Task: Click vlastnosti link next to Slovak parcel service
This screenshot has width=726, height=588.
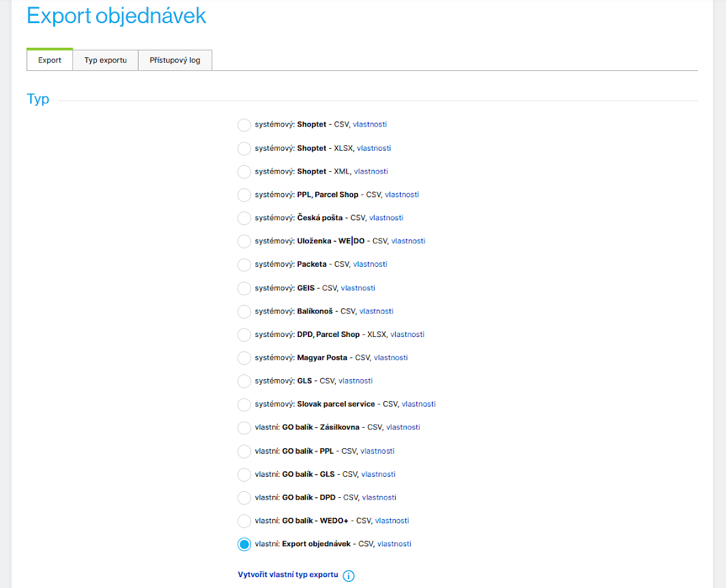Action: pos(418,404)
